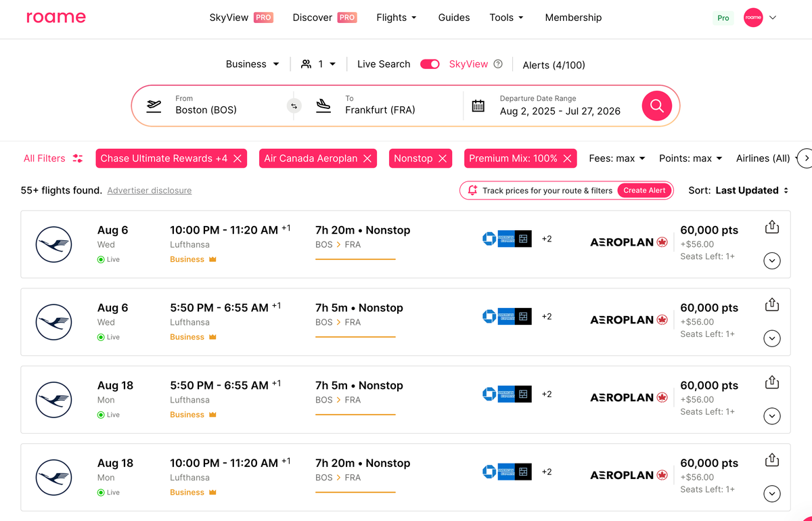Swap origin and destination airports
The width and height of the screenshot is (812, 521).
[x=294, y=106]
